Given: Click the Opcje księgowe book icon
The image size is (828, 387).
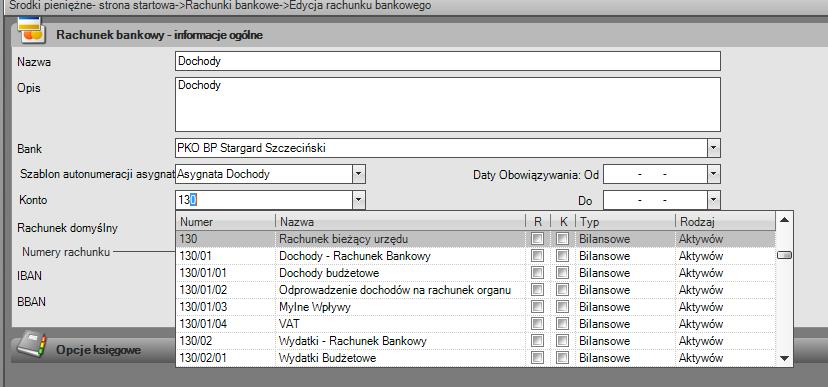Looking at the screenshot, I should point(31,345).
